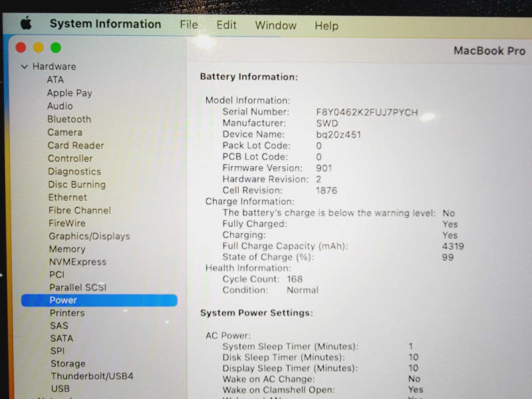Click the Battery Information heading
The image size is (532, 399).
249,76
